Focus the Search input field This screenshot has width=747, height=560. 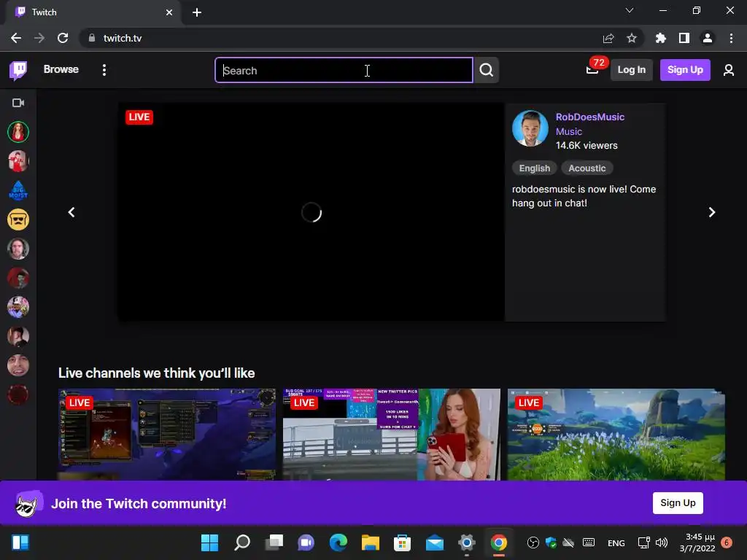point(344,70)
